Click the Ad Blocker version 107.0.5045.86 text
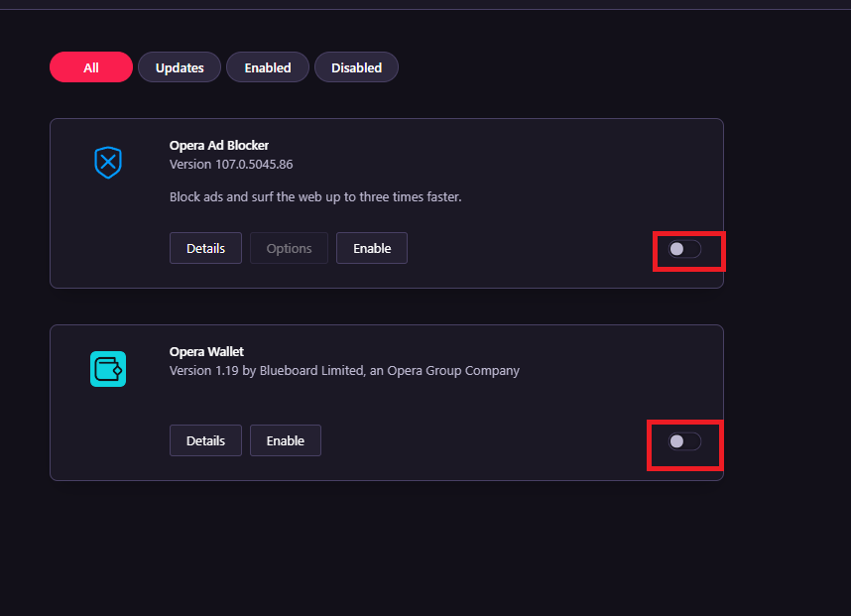 [231, 164]
